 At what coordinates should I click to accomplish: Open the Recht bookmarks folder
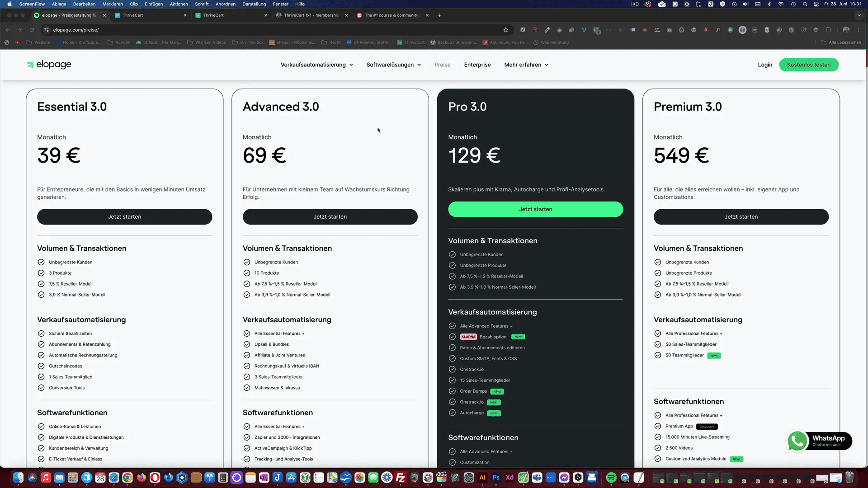(x=331, y=42)
